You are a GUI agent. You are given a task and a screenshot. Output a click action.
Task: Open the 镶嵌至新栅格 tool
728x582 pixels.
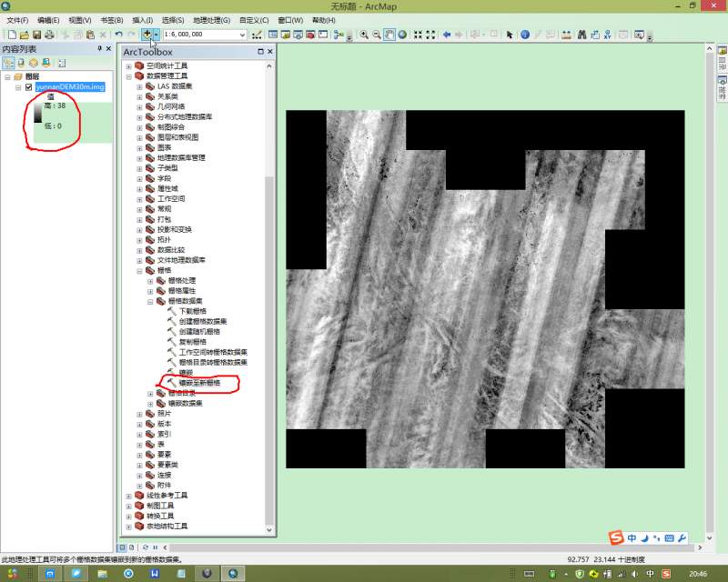(x=199, y=383)
